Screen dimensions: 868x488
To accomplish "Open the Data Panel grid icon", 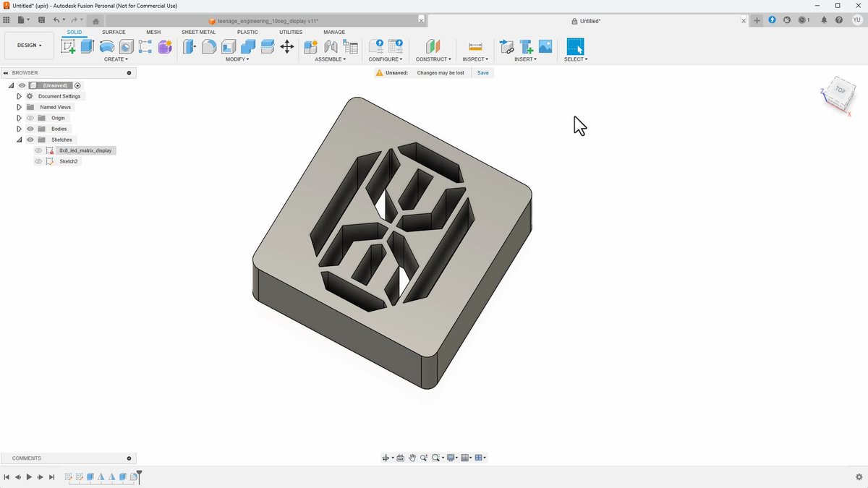I will [7, 20].
